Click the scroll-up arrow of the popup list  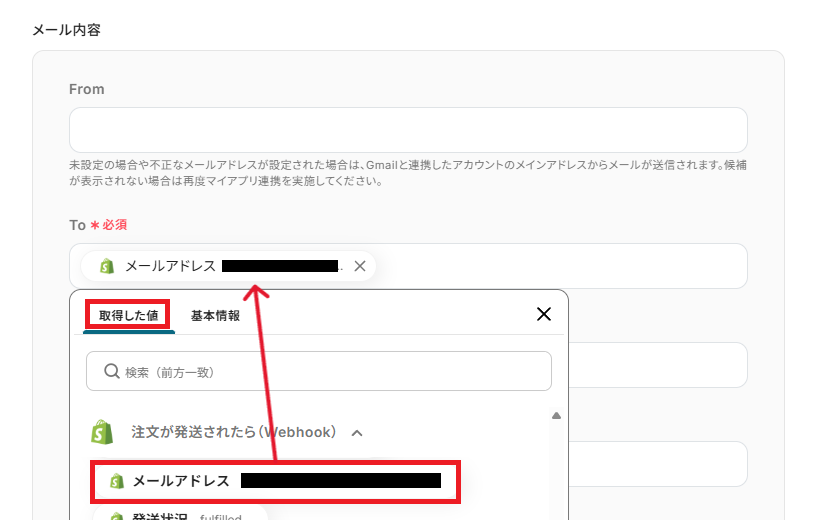click(x=556, y=415)
